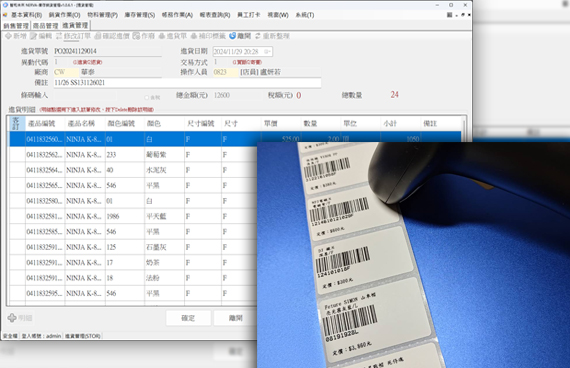Viewport: 570px width, 368px height.
Task: Click the 進貨管理(STOR) status bar entry
Action: 83,336
